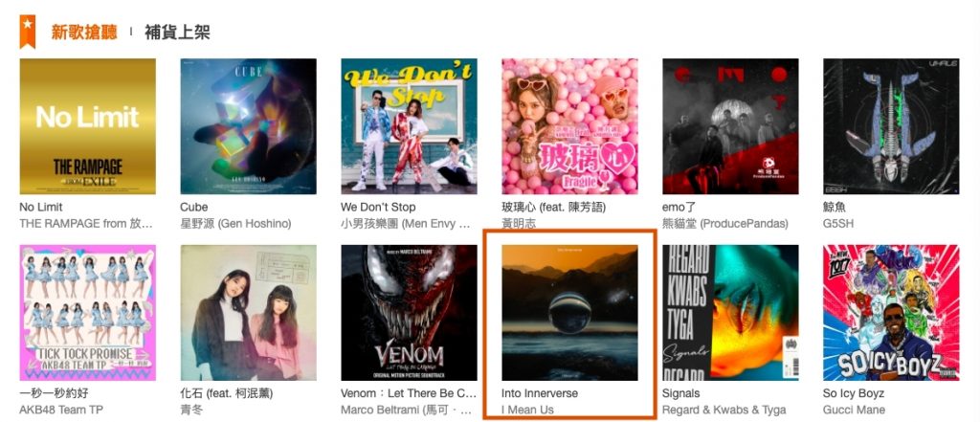Select the Tick Tock Promise AKB48 cover

(x=87, y=313)
